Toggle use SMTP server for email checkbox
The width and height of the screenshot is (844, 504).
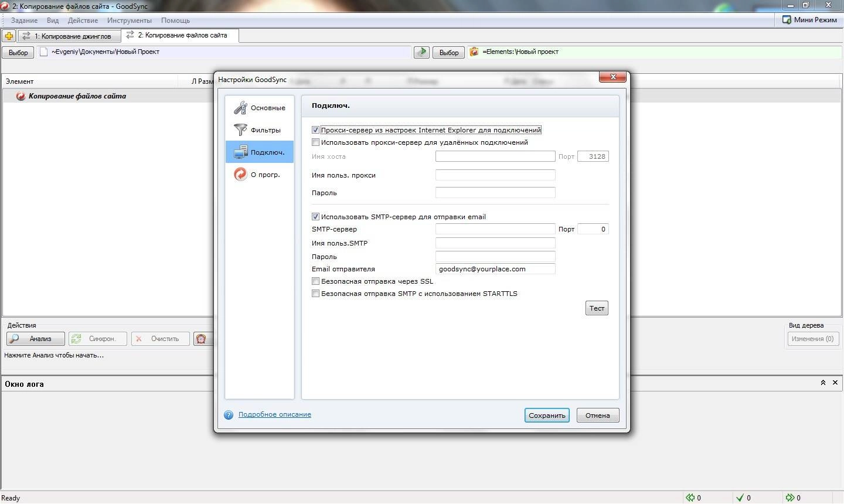(x=315, y=217)
